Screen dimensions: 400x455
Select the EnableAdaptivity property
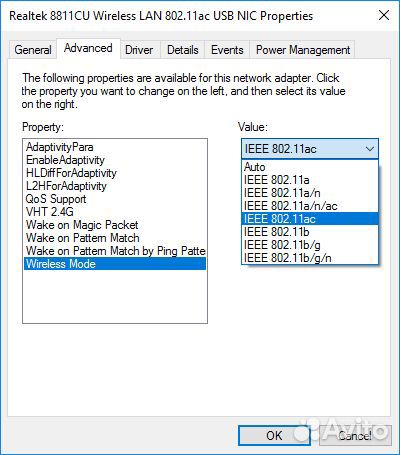click(115, 160)
